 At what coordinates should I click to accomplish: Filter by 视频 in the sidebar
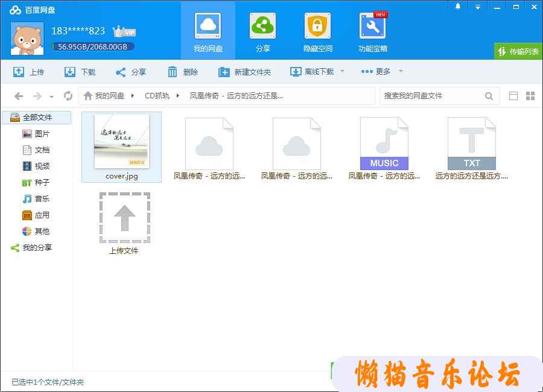pos(36,166)
